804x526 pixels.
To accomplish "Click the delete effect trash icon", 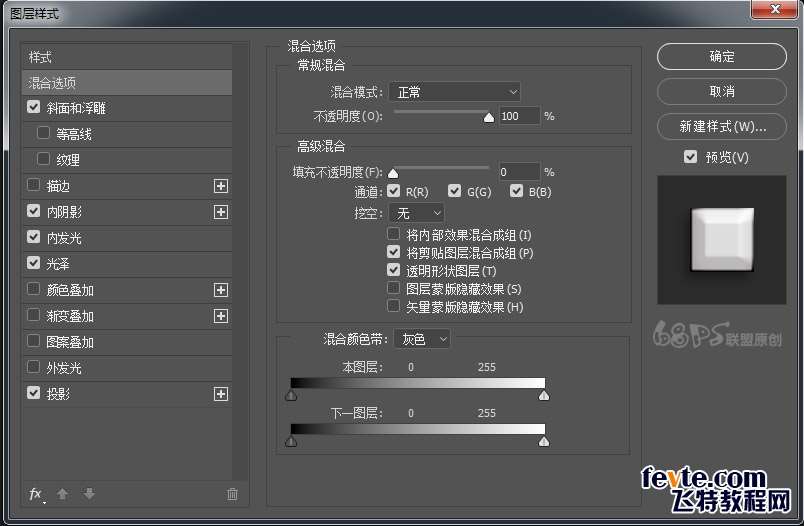I will pyautogui.click(x=232, y=493).
